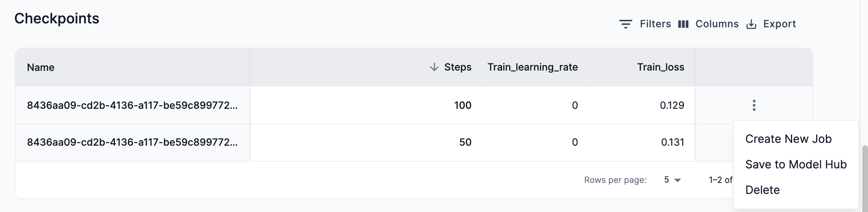Image resolution: width=868 pixels, height=212 pixels.
Task: Select Save to Model Hub option
Action: coord(796,164)
